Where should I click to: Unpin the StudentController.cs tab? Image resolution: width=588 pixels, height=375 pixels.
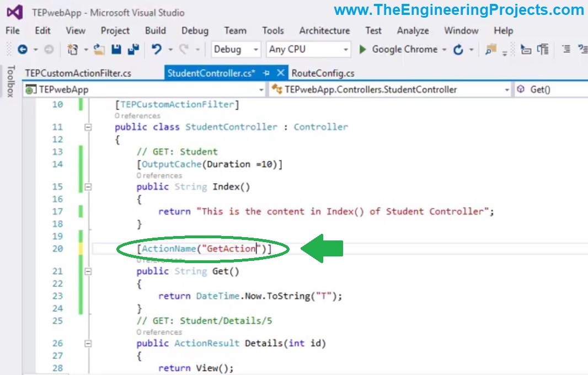tap(266, 72)
